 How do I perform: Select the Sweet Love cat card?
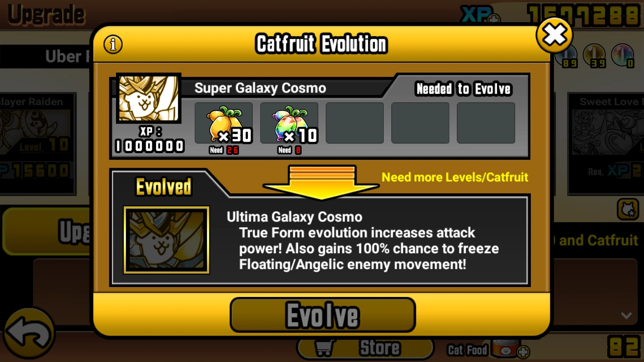coord(606,143)
